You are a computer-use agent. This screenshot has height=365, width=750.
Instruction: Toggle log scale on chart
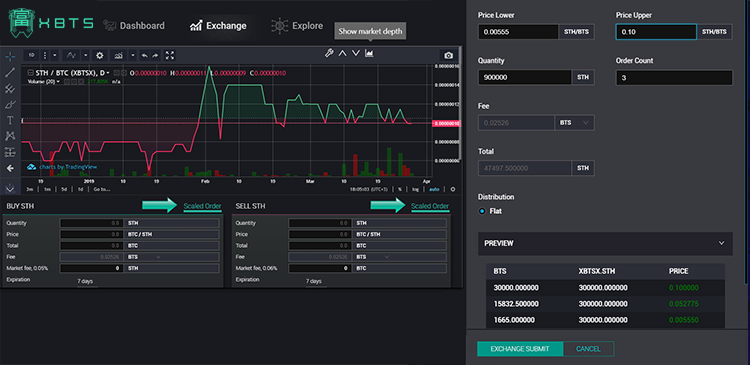tap(415, 189)
